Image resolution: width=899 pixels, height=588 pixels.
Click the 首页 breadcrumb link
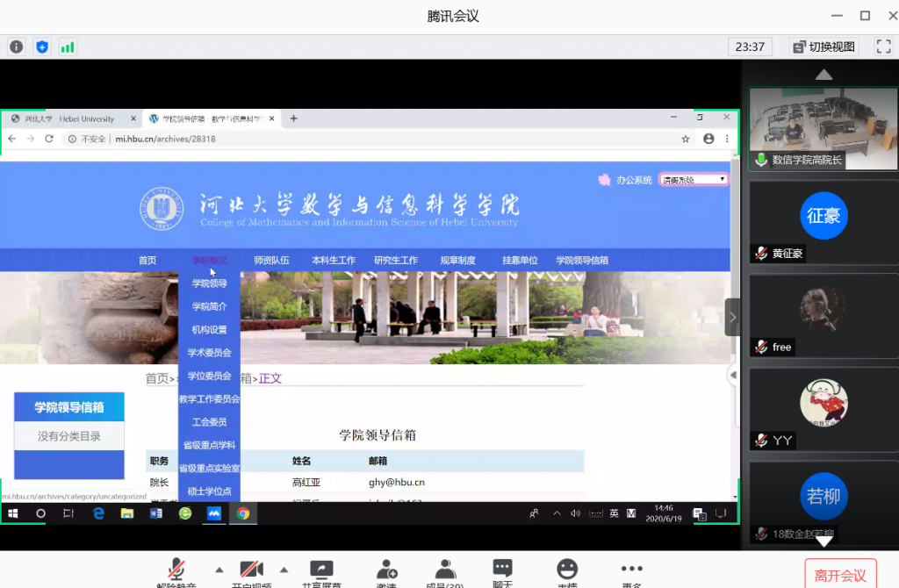[x=156, y=378]
